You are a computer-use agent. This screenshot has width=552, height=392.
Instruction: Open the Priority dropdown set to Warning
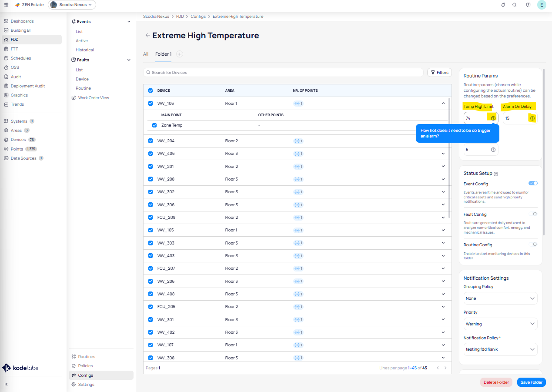point(500,324)
